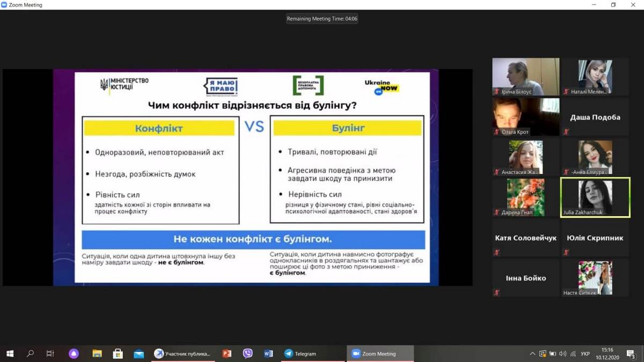
Task: Click the Даша Подоба participant tile
Action: tap(595, 117)
